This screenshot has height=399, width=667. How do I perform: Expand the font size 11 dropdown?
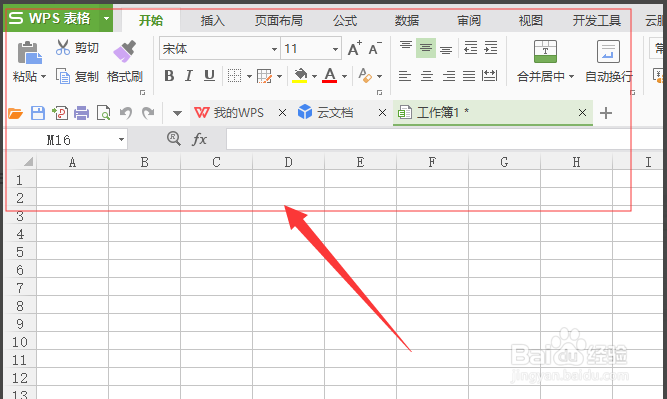click(336, 49)
